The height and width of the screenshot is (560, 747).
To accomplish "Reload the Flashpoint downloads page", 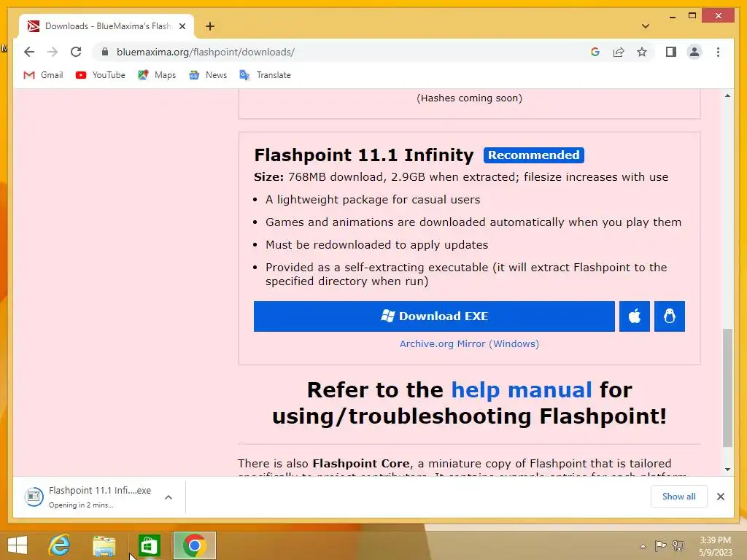I will (x=76, y=52).
